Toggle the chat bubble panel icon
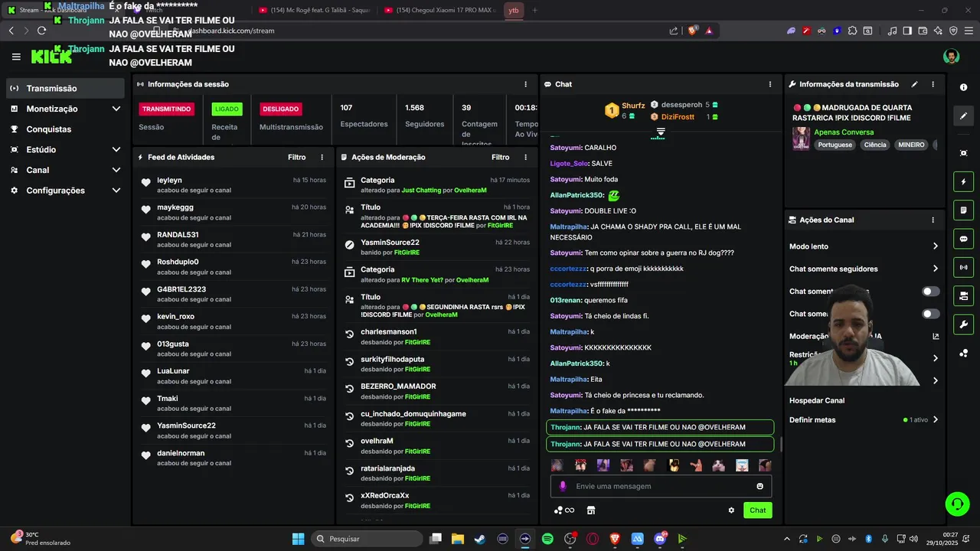 (x=963, y=239)
